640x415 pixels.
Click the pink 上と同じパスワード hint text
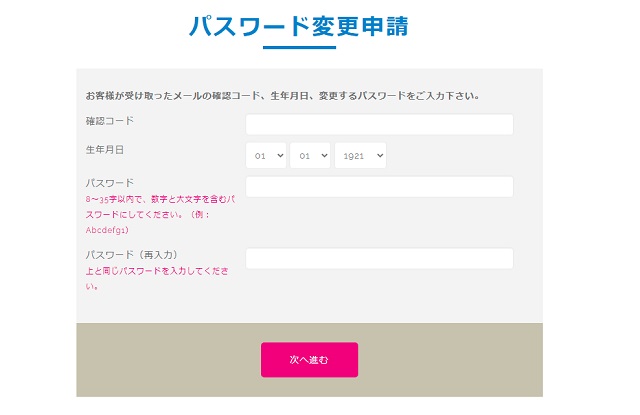pos(160,271)
